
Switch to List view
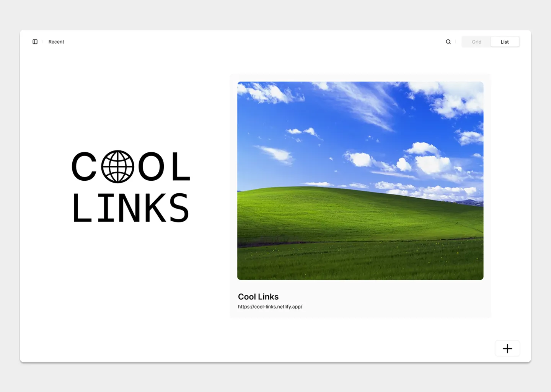(x=505, y=42)
